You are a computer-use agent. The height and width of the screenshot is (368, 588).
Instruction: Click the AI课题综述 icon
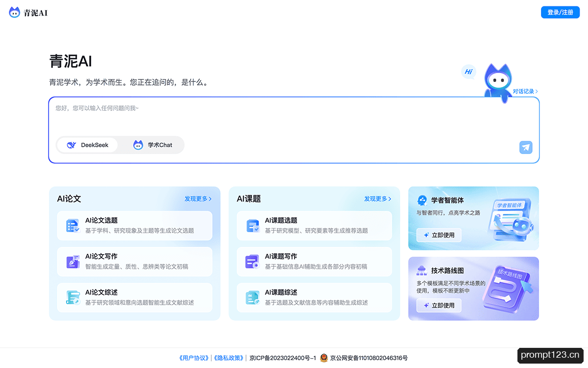(x=252, y=297)
